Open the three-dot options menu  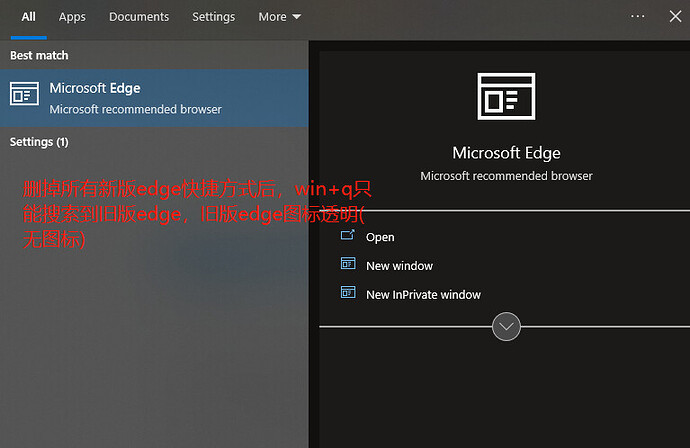[637, 17]
